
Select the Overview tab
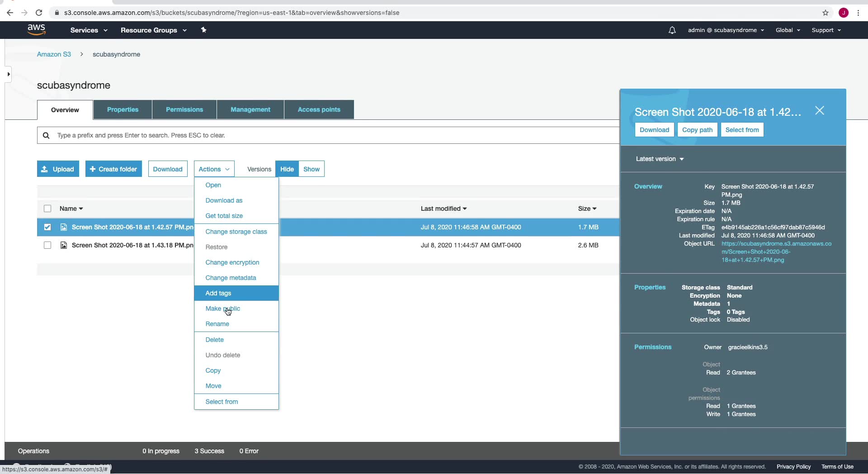65,110
